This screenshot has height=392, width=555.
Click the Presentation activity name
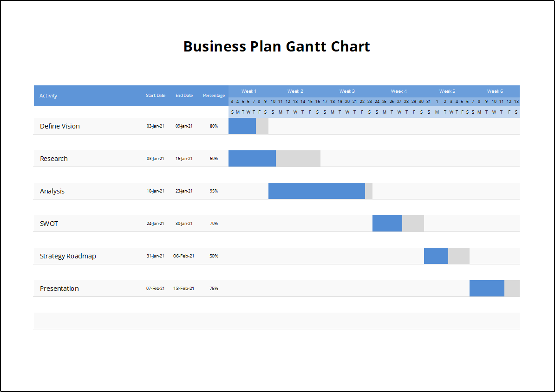click(59, 289)
